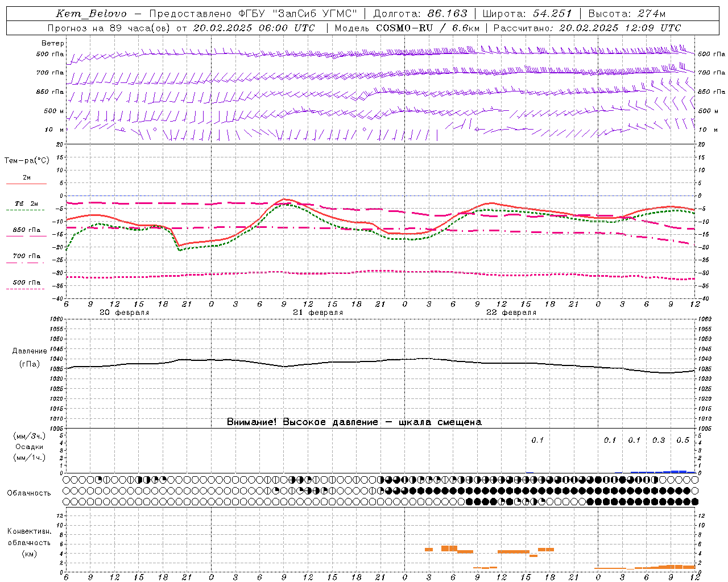The image size is (728, 582).
Task: Select the Рассчитано: 20.02.2025 12:09 UTC text
Action: click(x=587, y=28)
